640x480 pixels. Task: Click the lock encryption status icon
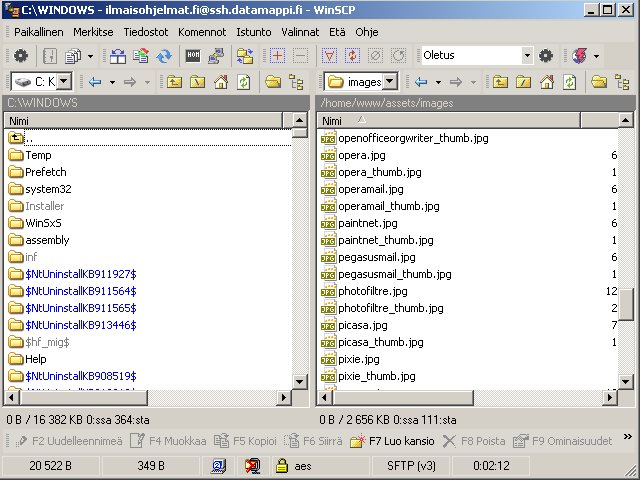(x=282, y=465)
